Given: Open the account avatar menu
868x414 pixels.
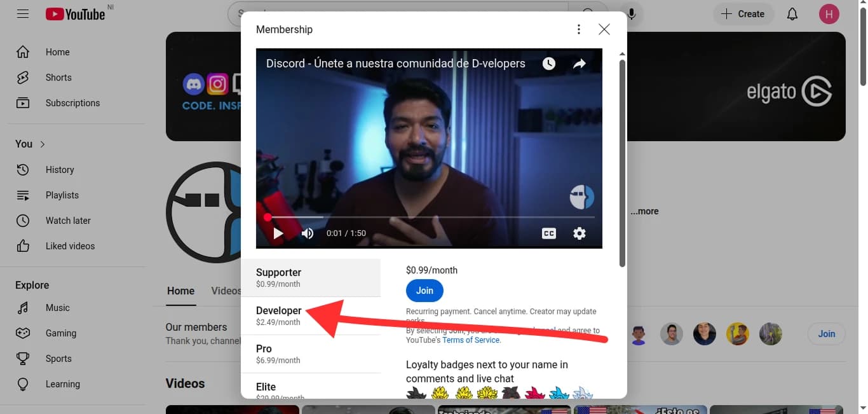Looking at the screenshot, I should [x=829, y=14].
